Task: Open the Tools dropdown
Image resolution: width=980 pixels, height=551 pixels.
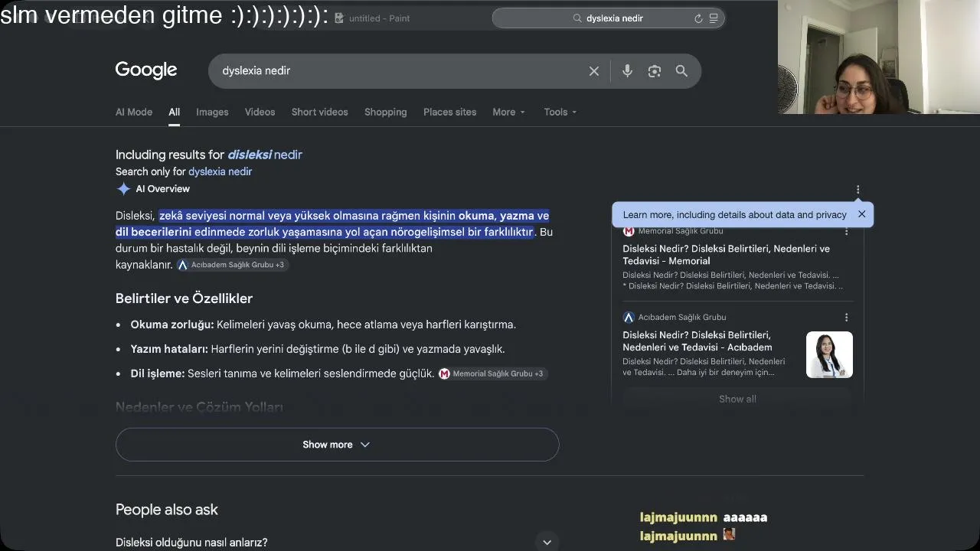Action: [560, 112]
